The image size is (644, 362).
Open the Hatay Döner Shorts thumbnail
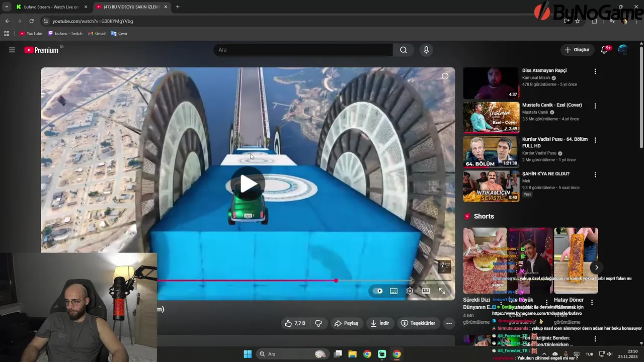click(x=576, y=260)
